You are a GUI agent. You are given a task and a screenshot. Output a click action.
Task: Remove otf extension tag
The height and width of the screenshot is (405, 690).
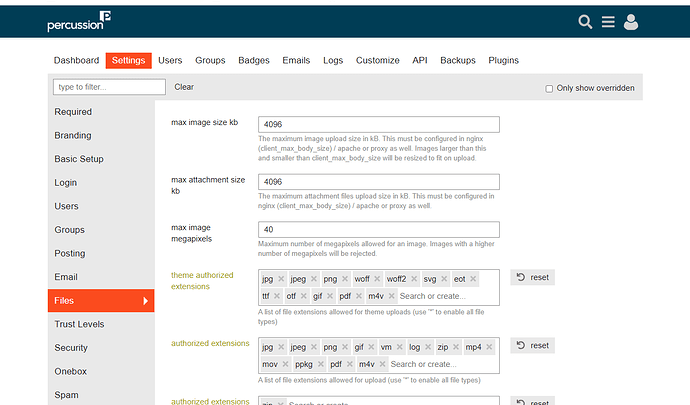[304, 296]
